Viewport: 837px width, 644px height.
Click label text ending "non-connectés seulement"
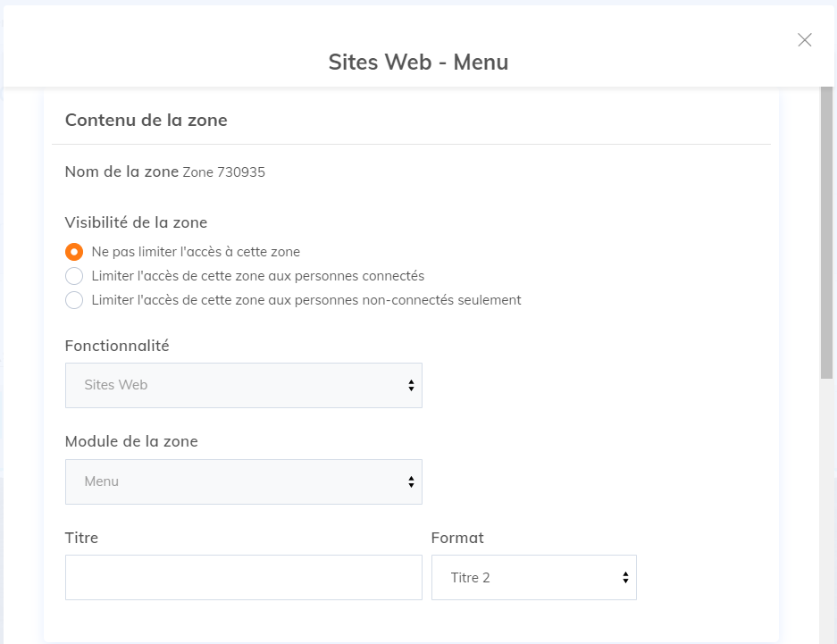[306, 300]
